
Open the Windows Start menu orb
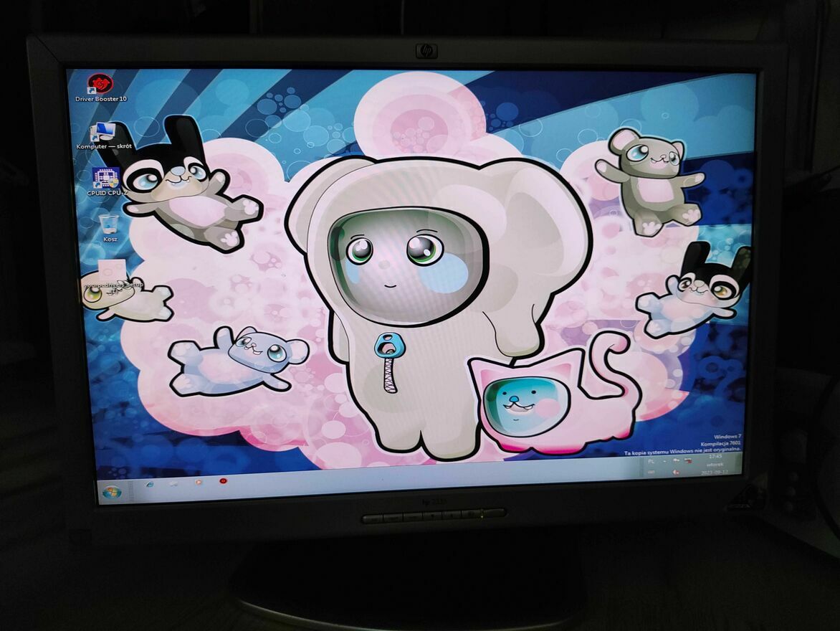point(112,492)
